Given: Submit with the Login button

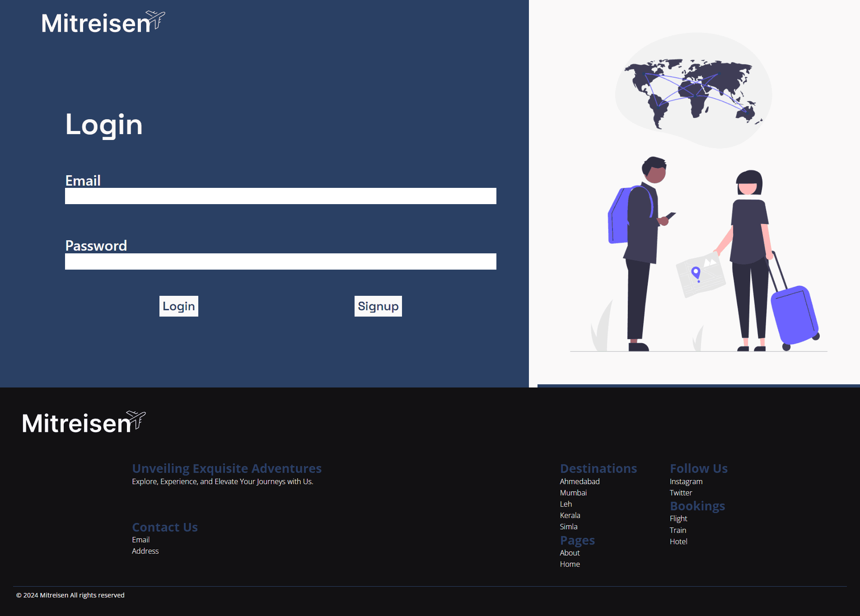Looking at the screenshot, I should click(179, 306).
